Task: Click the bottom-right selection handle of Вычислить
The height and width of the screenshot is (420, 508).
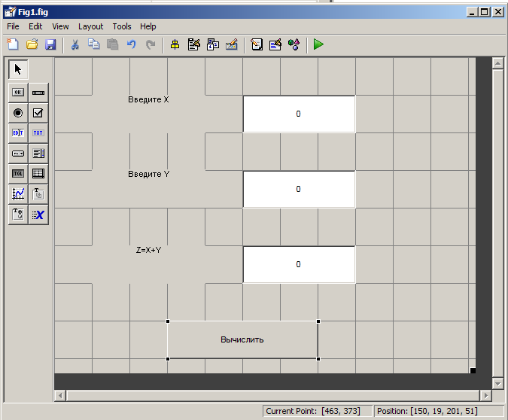Action: (x=318, y=359)
